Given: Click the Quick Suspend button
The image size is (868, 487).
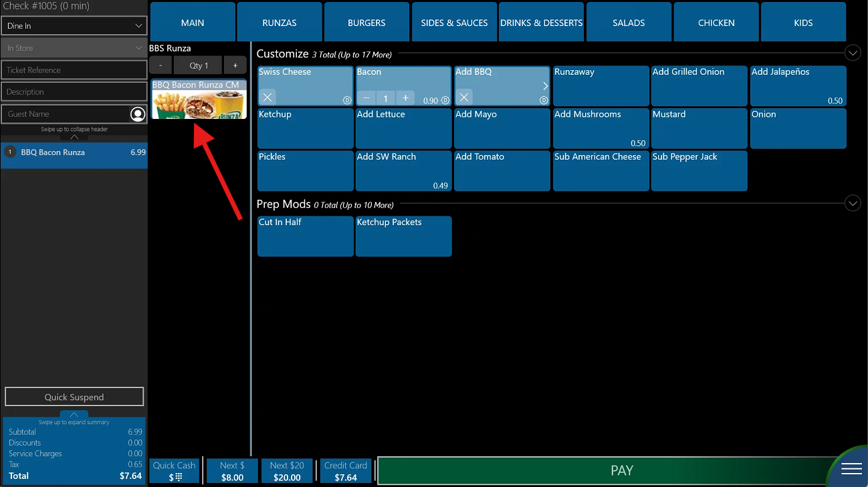Looking at the screenshot, I should pos(74,397).
